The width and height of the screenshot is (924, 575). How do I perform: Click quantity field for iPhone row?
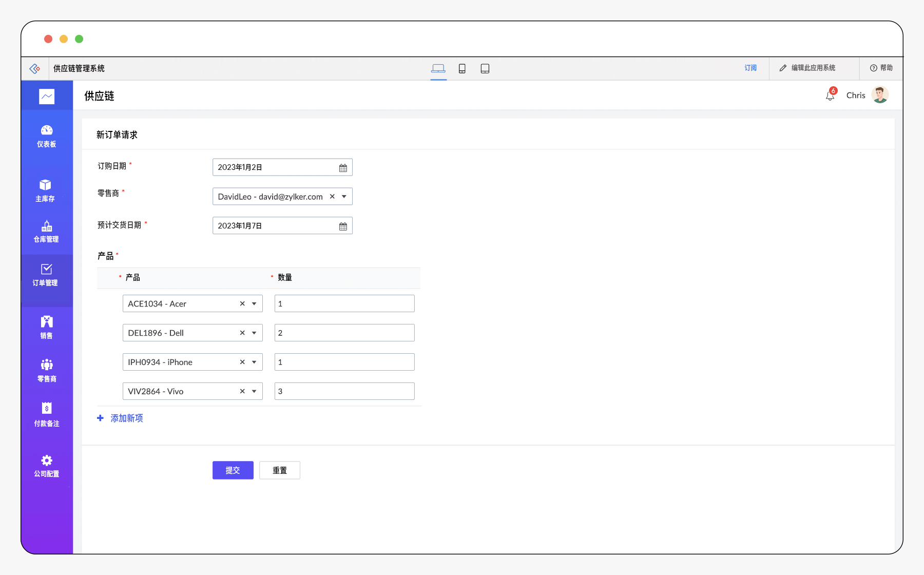pyautogui.click(x=344, y=362)
